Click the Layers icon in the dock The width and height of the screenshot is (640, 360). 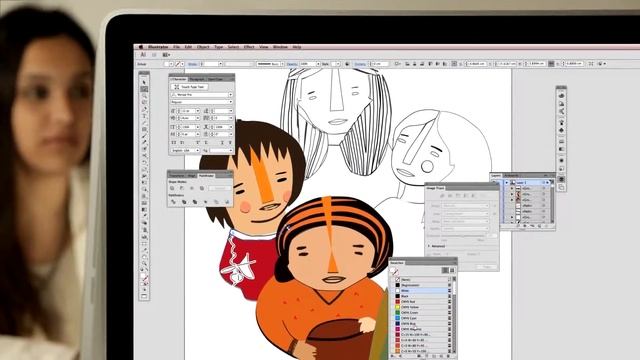pos(562,179)
